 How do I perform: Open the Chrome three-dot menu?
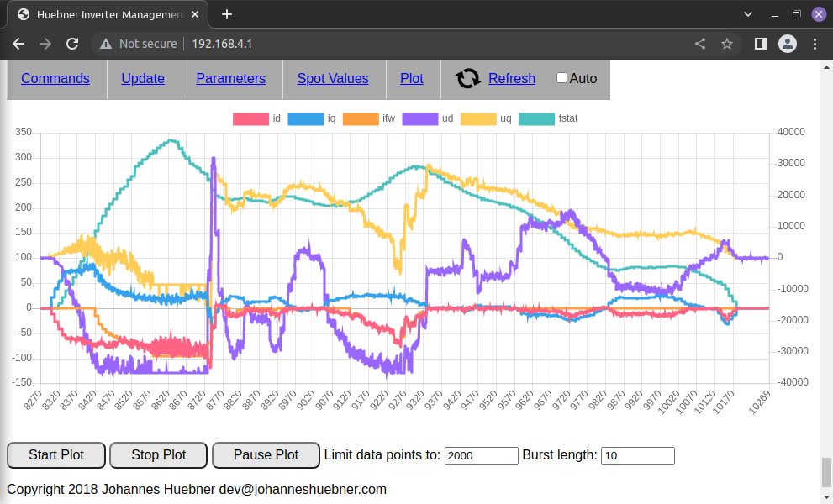pyautogui.click(x=816, y=44)
